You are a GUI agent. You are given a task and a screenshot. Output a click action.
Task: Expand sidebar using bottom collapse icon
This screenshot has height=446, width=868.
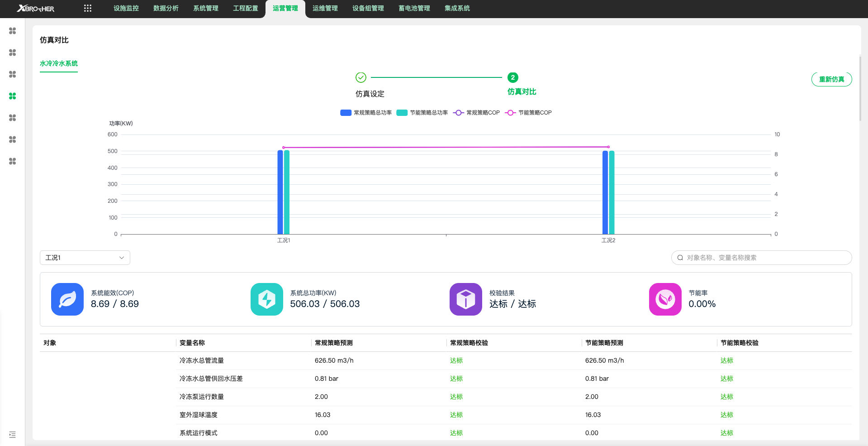tap(13, 435)
